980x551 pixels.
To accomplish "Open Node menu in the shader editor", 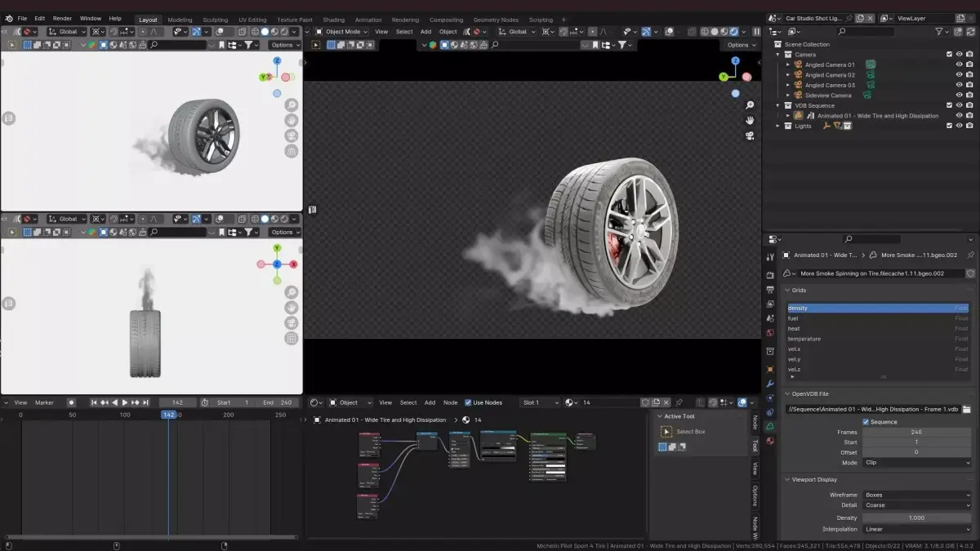I will pyautogui.click(x=450, y=402).
